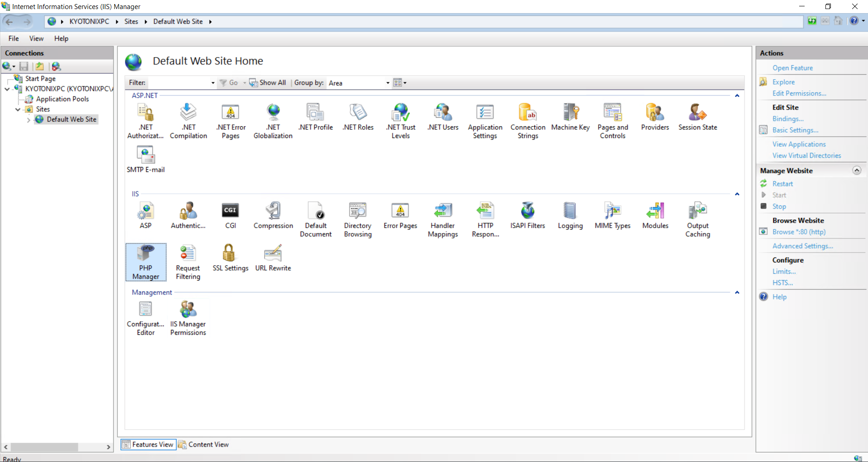Open MIME Types feature

[x=613, y=215]
